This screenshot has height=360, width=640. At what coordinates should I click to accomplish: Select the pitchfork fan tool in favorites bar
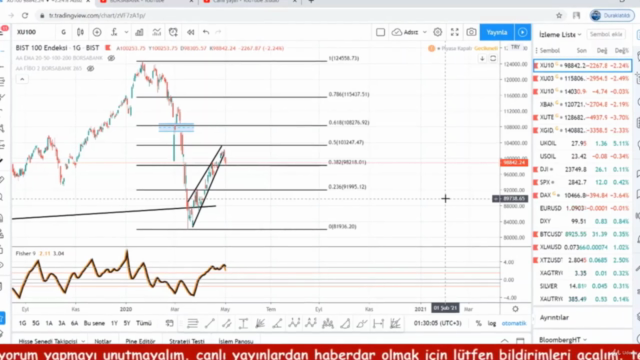[x=260, y=324]
